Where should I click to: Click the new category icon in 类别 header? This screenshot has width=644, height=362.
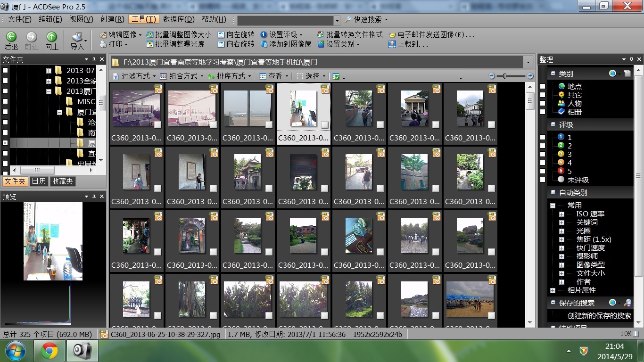[x=627, y=73]
